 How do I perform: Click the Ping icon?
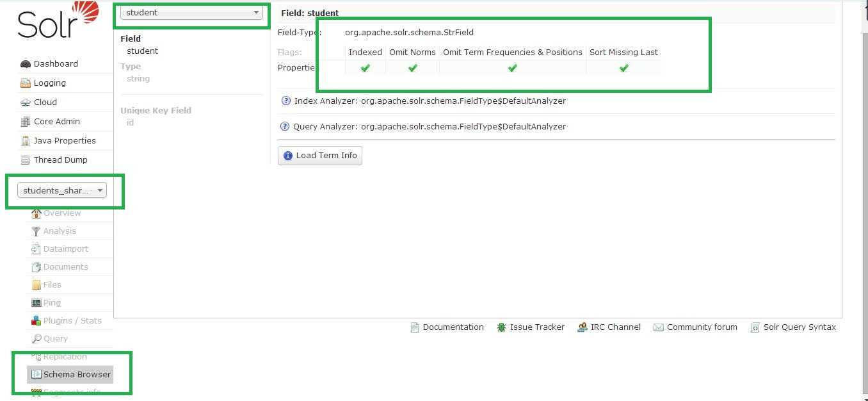[36, 303]
